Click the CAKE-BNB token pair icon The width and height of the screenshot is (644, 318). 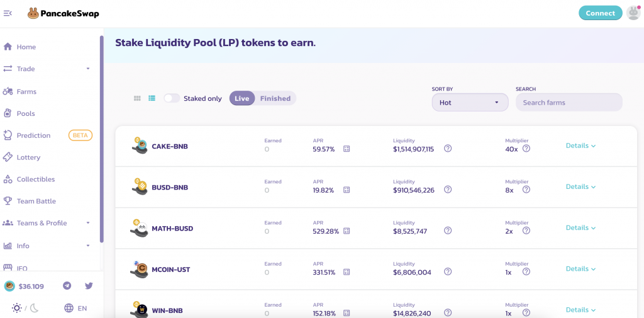[x=140, y=145]
